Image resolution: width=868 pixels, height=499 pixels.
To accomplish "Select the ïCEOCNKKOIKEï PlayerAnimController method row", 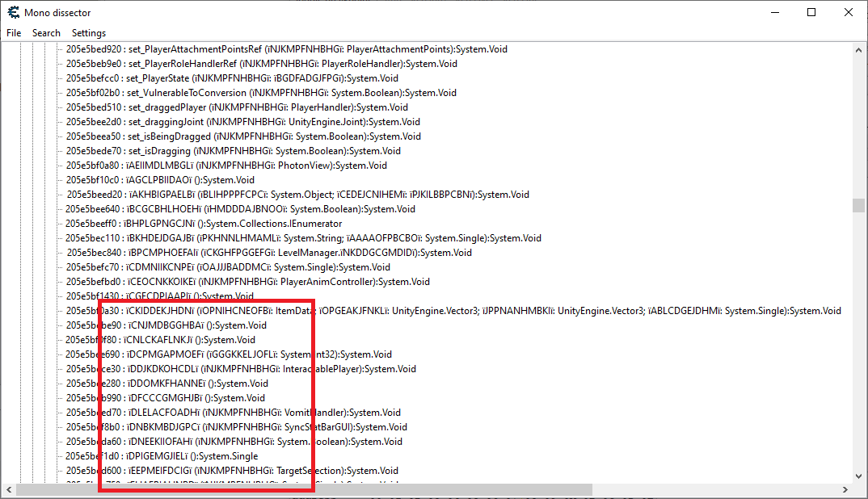I will point(248,282).
